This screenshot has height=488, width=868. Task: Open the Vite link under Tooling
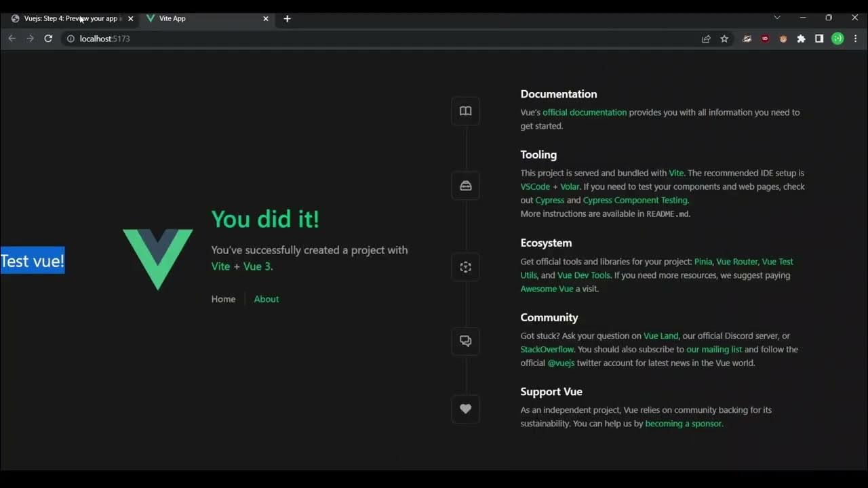coord(676,173)
